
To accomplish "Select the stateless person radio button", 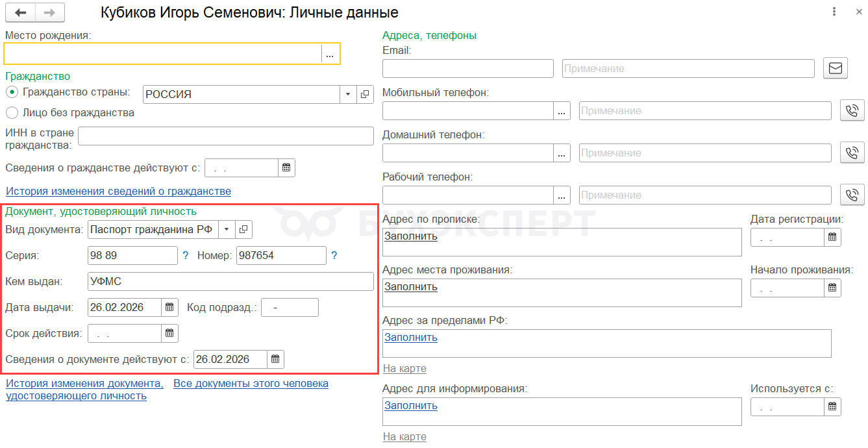I will pyautogui.click(x=12, y=113).
